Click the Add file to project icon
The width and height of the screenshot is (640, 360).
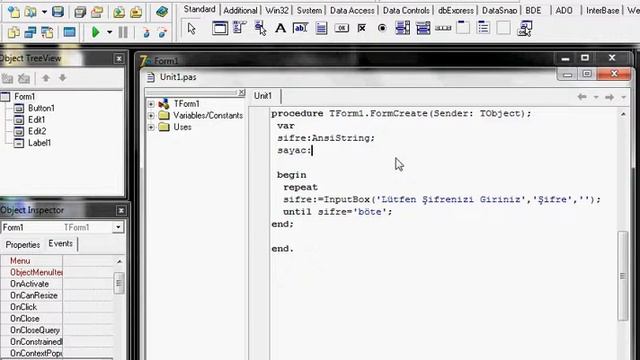pyautogui.click(x=119, y=12)
